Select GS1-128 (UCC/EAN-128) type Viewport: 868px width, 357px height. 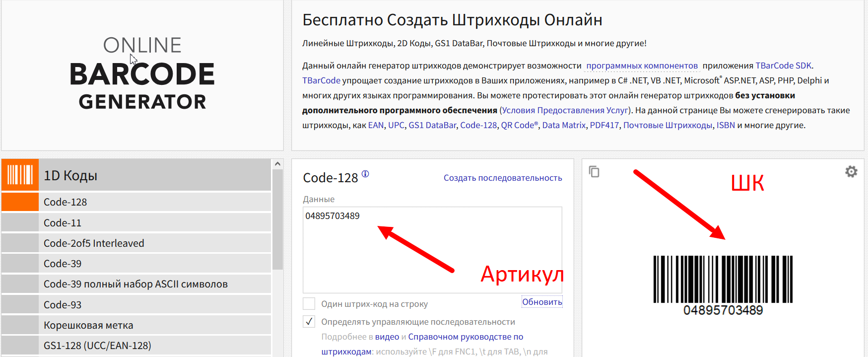point(97,346)
